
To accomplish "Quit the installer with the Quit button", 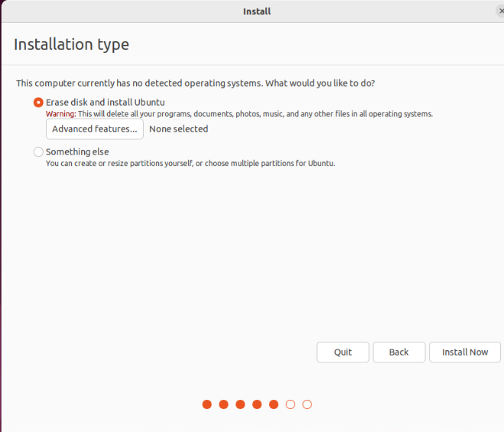I will pyautogui.click(x=343, y=352).
